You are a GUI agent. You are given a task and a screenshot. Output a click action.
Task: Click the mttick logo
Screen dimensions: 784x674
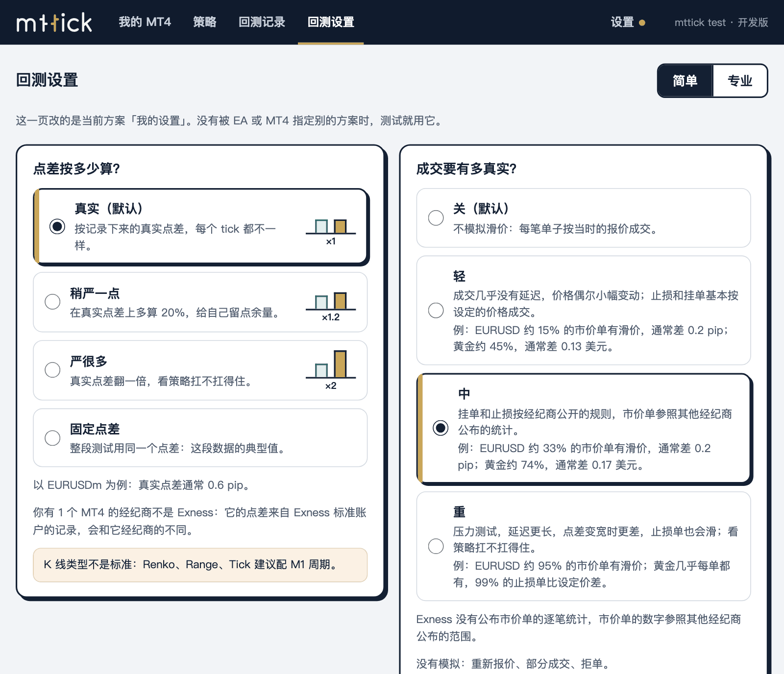click(x=54, y=23)
